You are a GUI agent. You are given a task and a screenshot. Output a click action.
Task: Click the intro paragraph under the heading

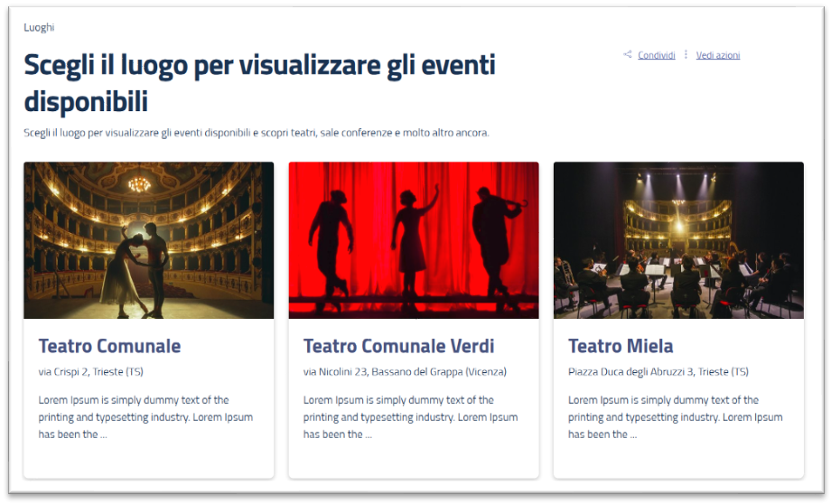(256, 133)
